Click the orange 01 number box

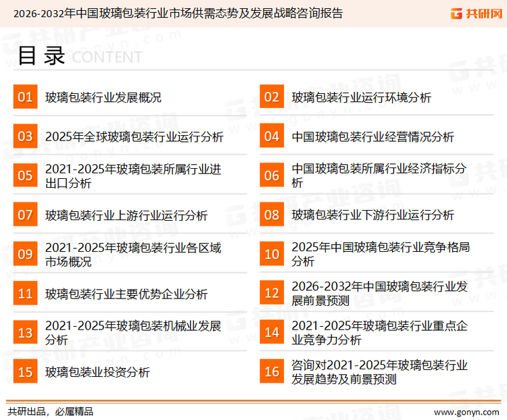point(25,97)
